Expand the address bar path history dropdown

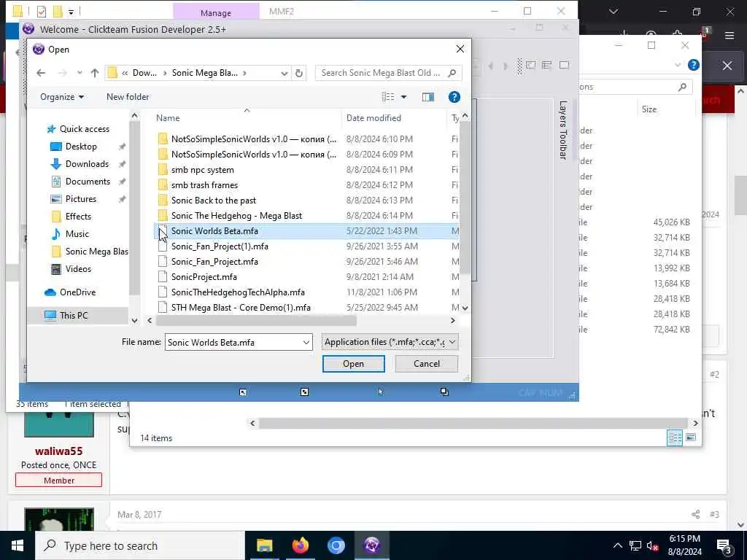pos(284,73)
